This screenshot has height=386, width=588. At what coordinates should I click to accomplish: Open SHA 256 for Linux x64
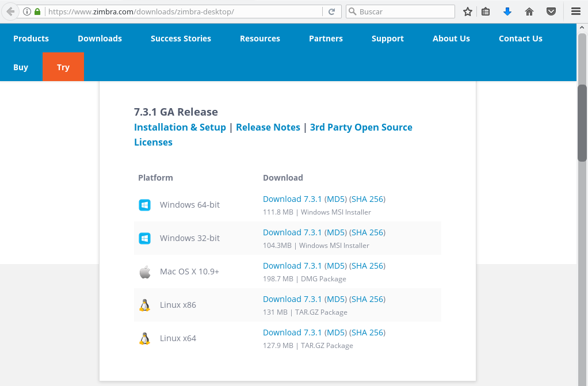click(x=368, y=333)
